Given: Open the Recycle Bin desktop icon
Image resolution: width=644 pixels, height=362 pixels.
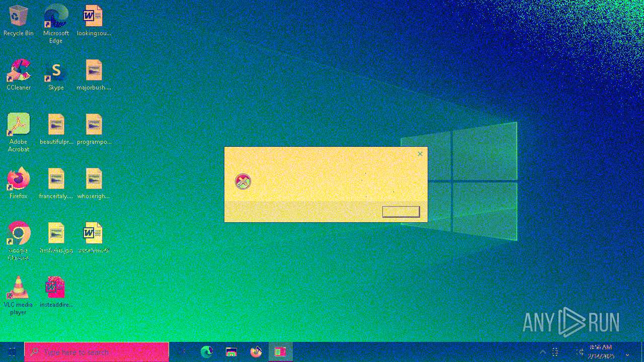Looking at the screenshot, I should click(x=19, y=21).
